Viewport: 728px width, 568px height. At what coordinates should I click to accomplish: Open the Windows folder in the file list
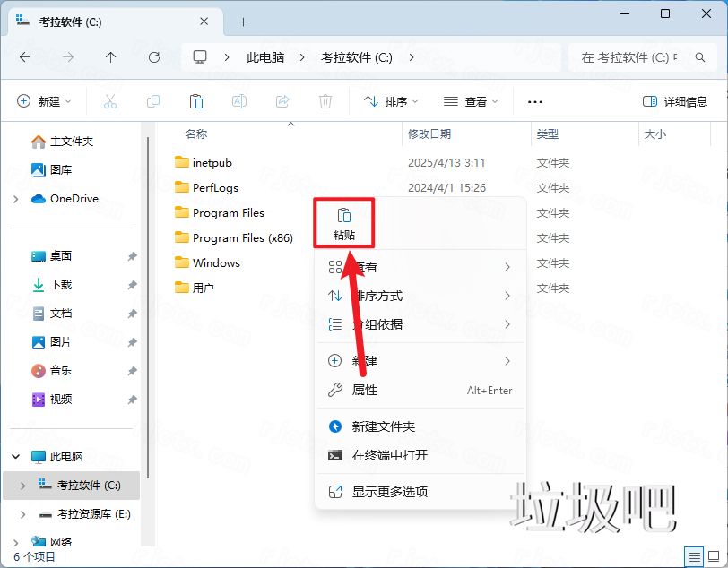pyautogui.click(x=215, y=262)
